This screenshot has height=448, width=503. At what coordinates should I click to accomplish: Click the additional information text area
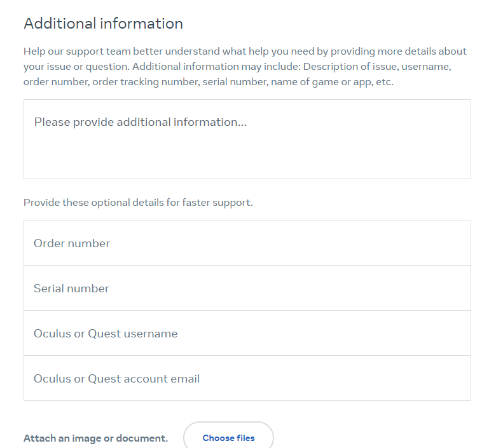(247, 139)
